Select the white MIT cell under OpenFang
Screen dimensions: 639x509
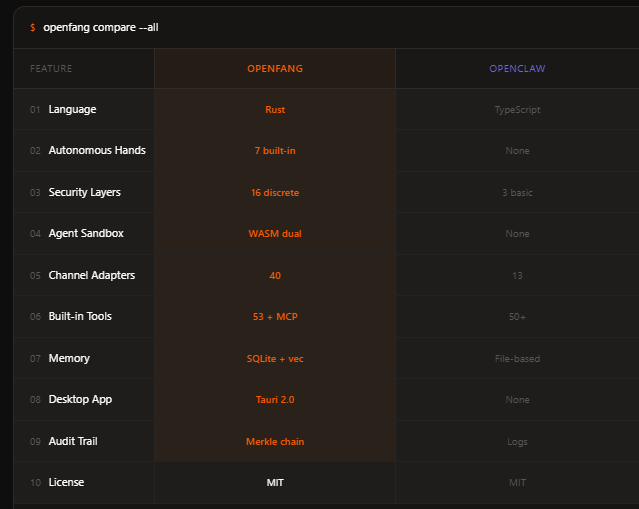[x=275, y=483]
